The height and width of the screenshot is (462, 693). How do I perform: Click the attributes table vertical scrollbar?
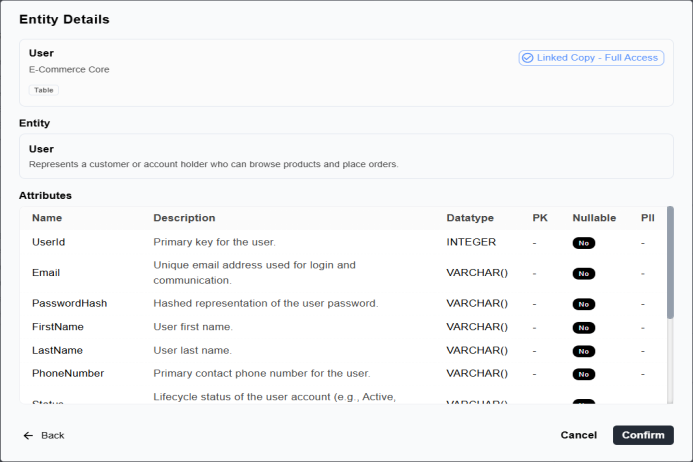pos(670,262)
